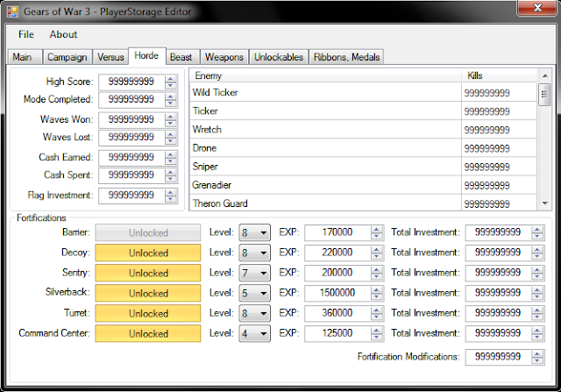Open the Turret Level dropdown

click(255, 313)
